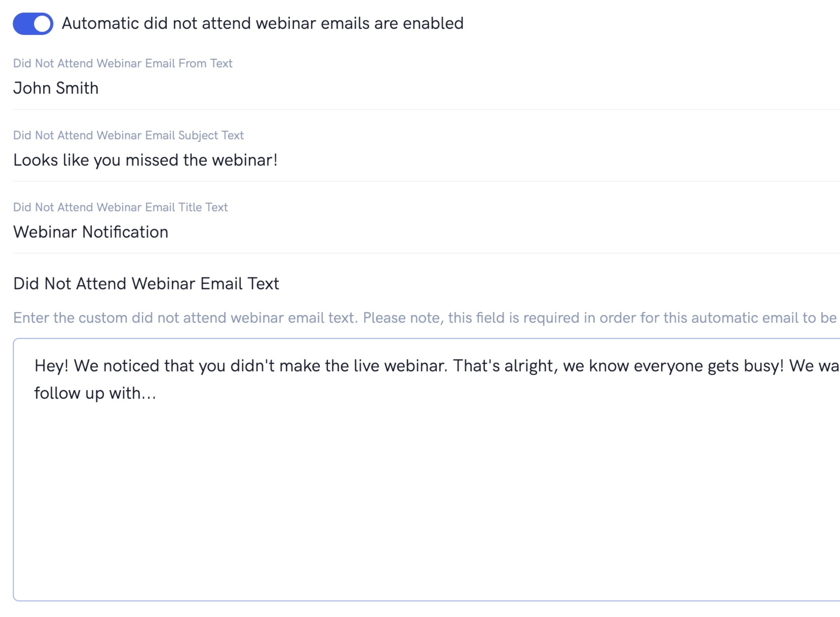The image size is (840, 617).
Task: Click the 'Did Not Attend Webinar Email Subject Text' label
Action: pyautogui.click(x=128, y=135)
